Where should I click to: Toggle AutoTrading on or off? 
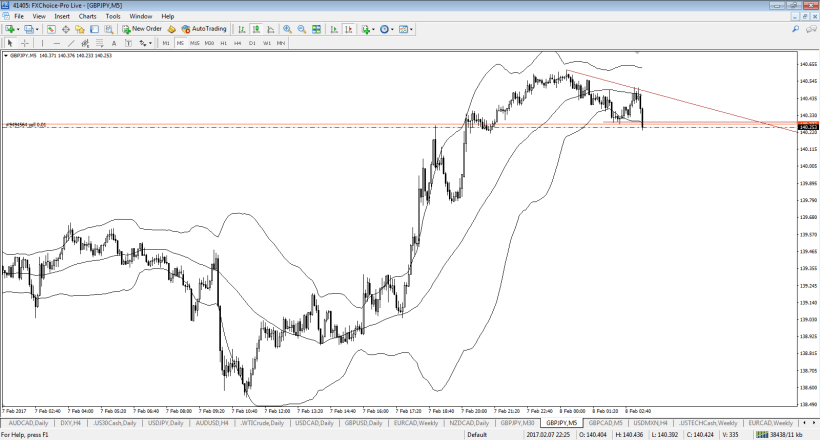click(x=204, y=29)
